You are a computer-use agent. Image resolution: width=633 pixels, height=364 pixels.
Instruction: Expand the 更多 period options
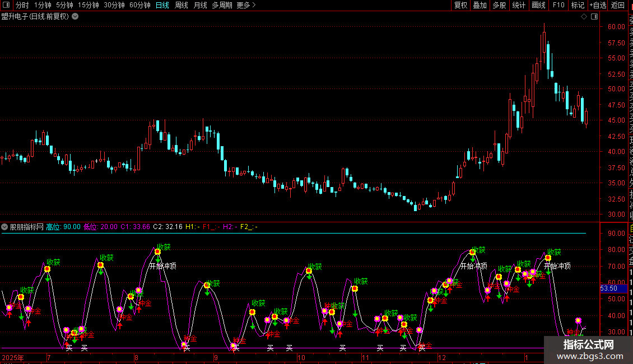(246, 6)
